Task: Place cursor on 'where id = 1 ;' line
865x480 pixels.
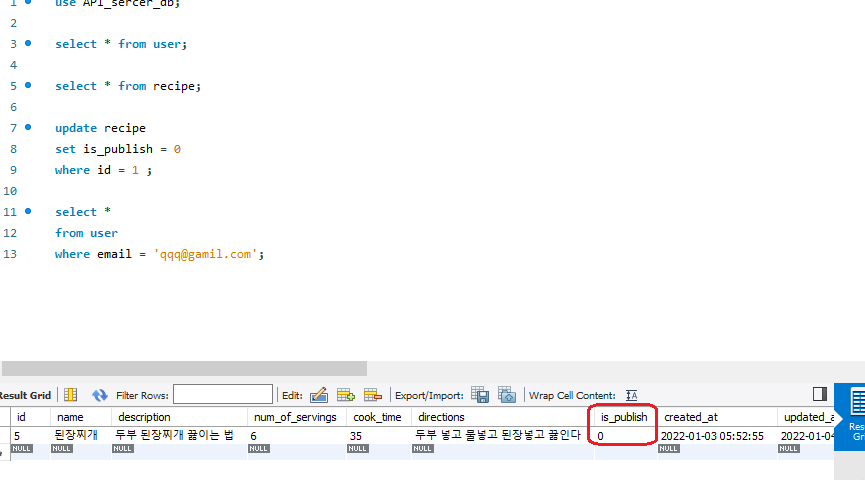Action: [x=103, y=170]
